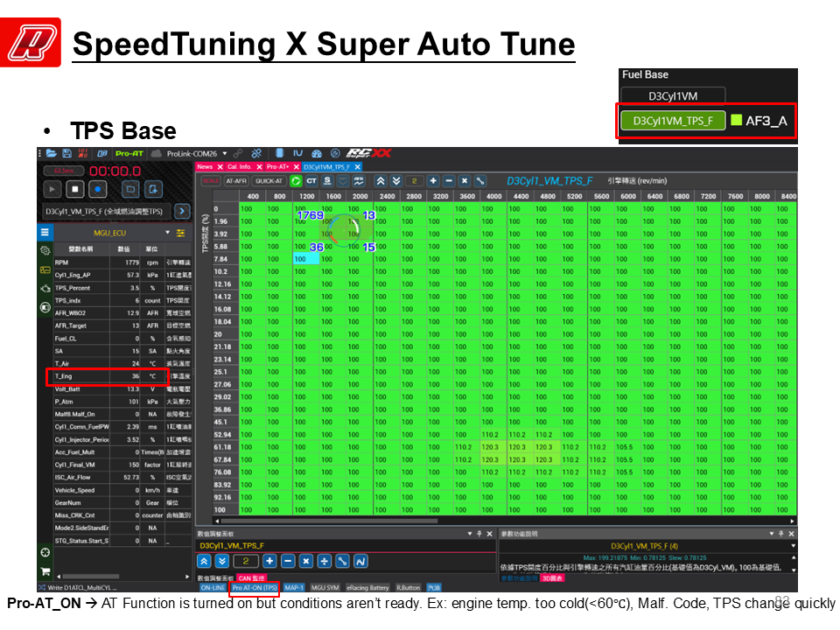Click the green refresh icon in map toolbar

coord(296,181)
